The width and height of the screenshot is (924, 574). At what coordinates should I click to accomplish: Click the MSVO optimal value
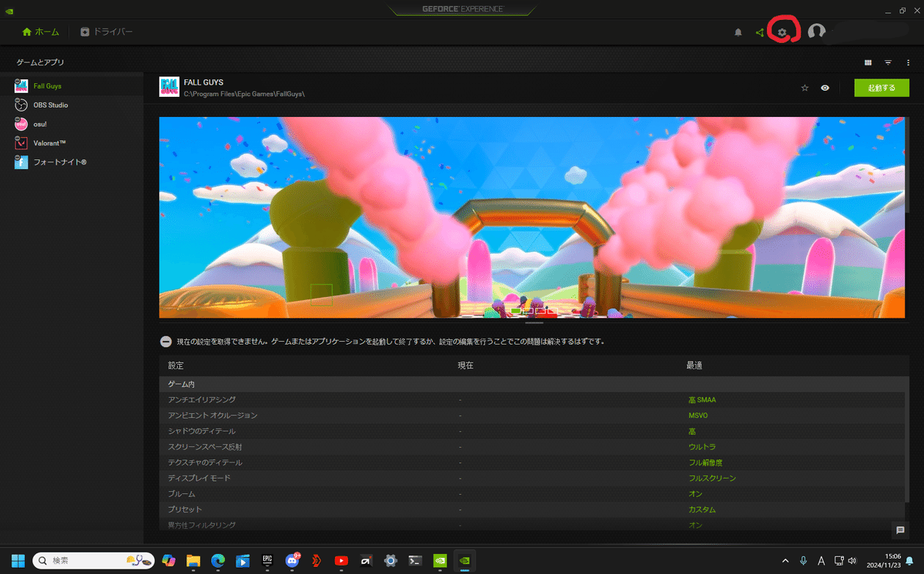698,415
